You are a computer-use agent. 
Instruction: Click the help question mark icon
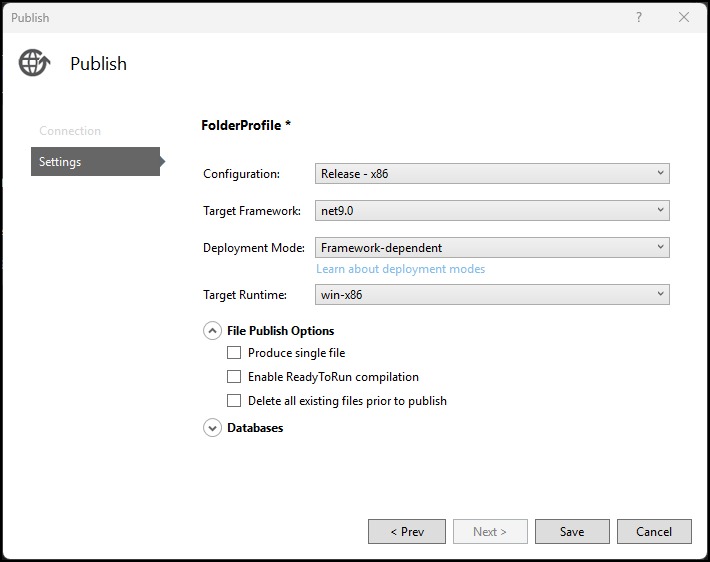coord(638,17)
